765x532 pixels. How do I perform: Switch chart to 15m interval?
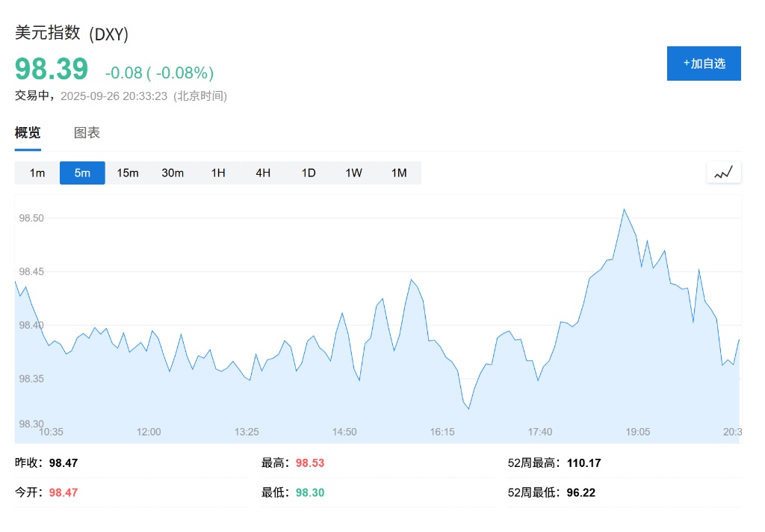click(x=128, y=173)
